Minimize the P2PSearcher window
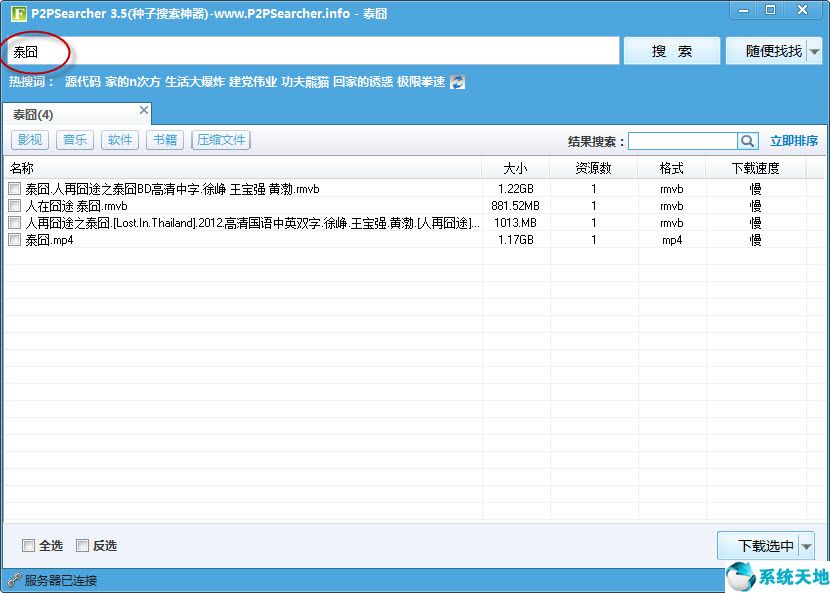The height and width of the screenshot is (593, 830). pyautogui.click(x=744, y=10)
